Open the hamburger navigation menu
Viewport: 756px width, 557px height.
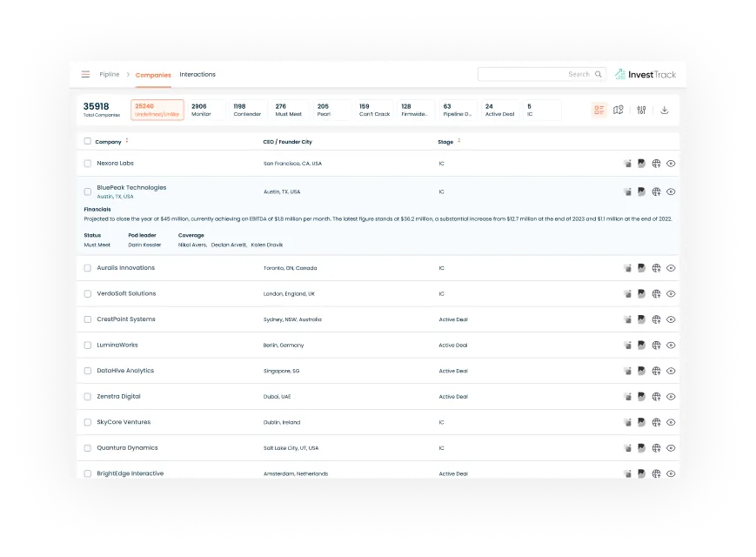tap(84, 74)
